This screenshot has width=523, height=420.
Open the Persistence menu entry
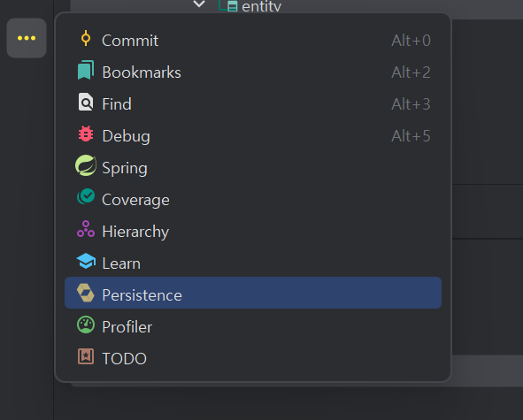pos(253,293)
